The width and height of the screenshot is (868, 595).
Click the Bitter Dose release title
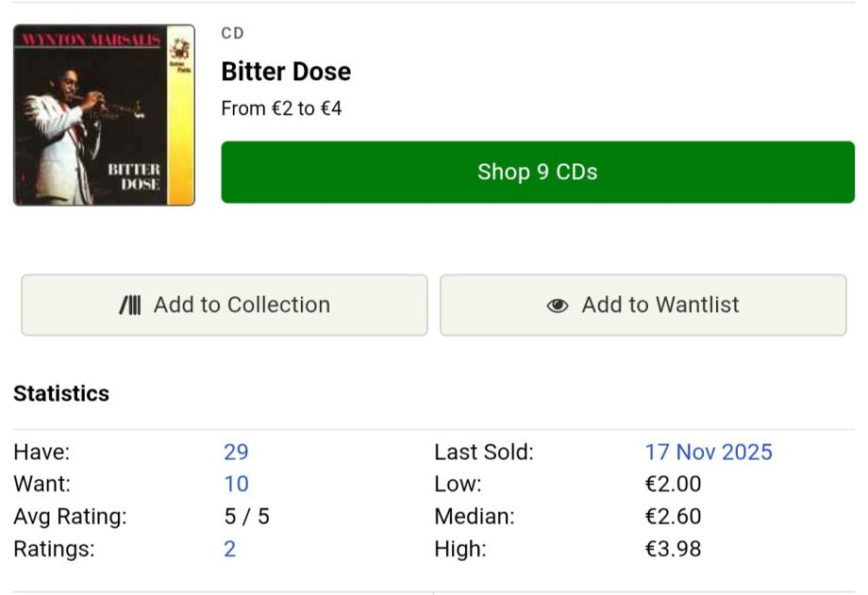tap(286, 72)
